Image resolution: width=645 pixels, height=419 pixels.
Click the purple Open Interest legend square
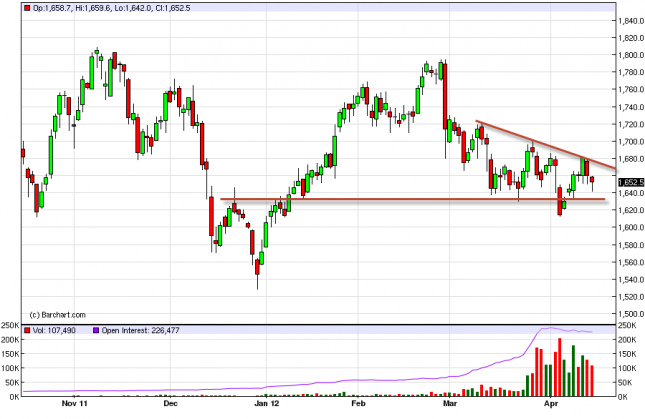pos(96,330)
